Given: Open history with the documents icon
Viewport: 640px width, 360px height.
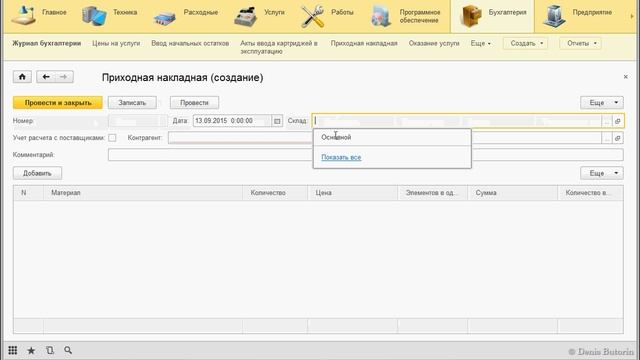Looking at the screenshot, I should click(x=50, y=350).
